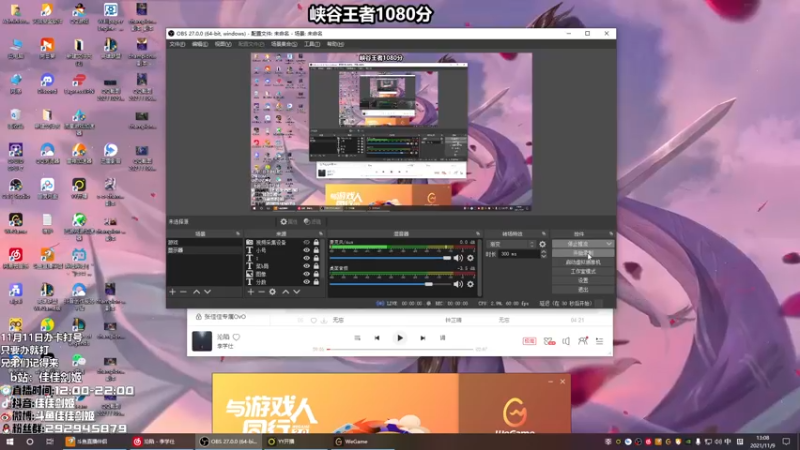
Task: Select the 显示器 scene
Action: [x=204, y=251]
